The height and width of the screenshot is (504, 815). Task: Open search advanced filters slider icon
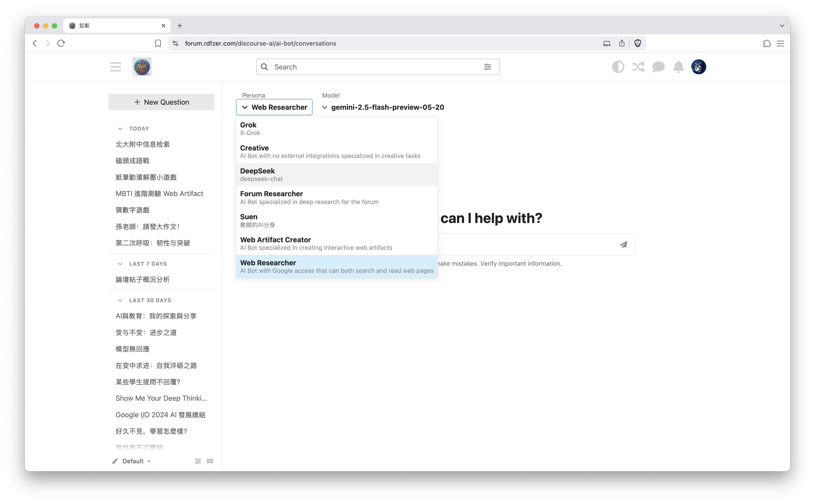(487, 67)
